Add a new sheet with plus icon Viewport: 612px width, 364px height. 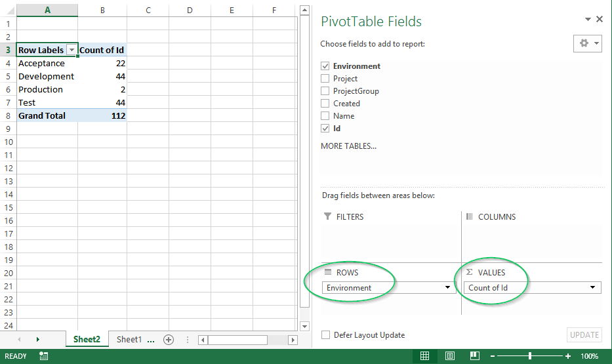coord(169,340)
